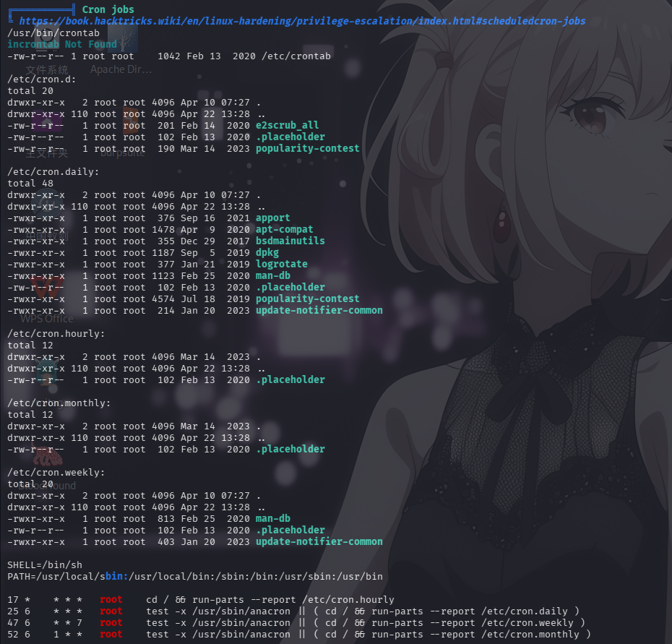Select man-db entry with size 1123
The height and width of the screenshot is (644, 672).
pos(273,275)
